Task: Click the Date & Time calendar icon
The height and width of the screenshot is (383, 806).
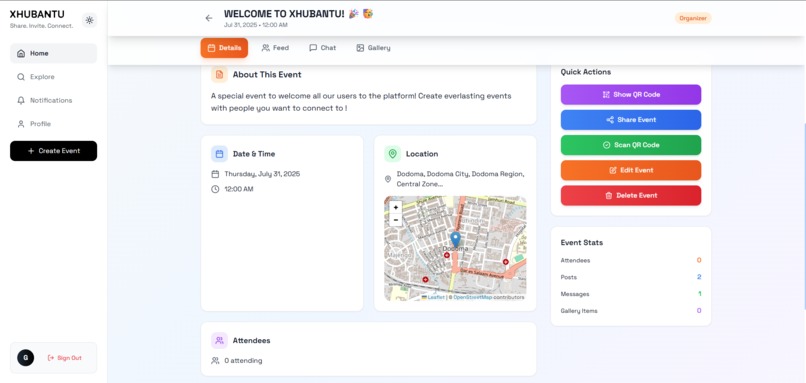Action: coord(219,154)
